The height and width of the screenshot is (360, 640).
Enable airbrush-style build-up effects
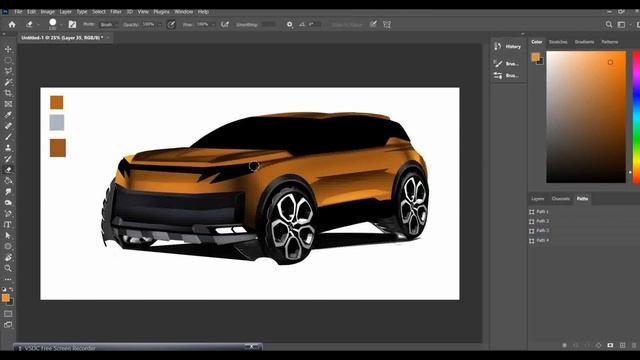pos(225,24)
